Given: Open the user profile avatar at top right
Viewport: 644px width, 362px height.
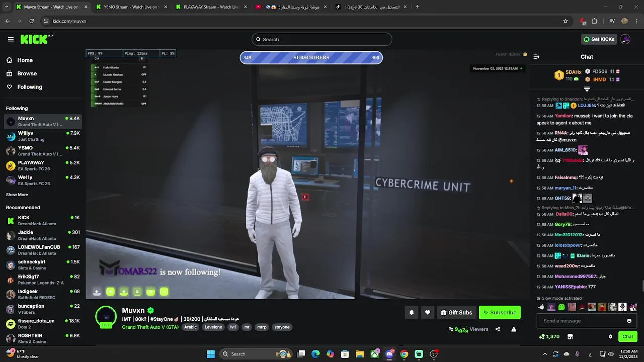Looking at the screenshot, I should pos(625,39).
